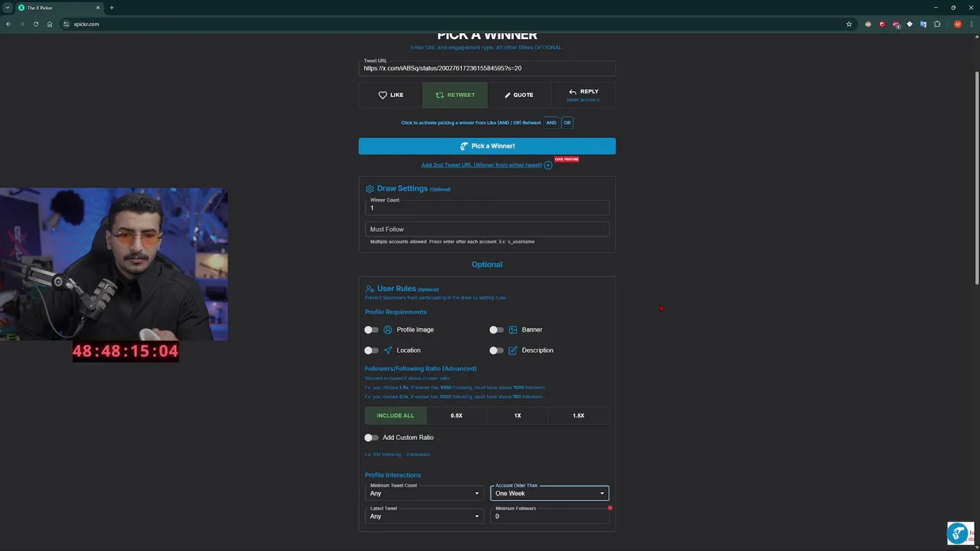Bookmark this page with the star

coord(849,24)
